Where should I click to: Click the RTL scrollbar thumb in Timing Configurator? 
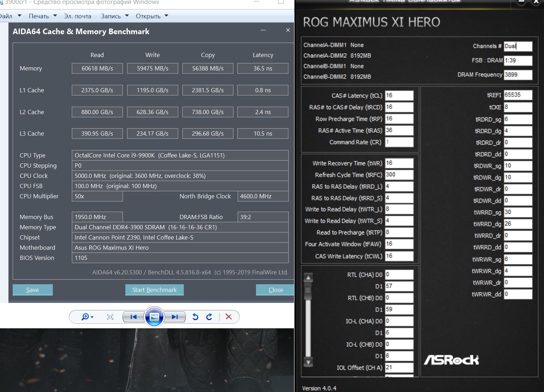click(x=308, y=291)
